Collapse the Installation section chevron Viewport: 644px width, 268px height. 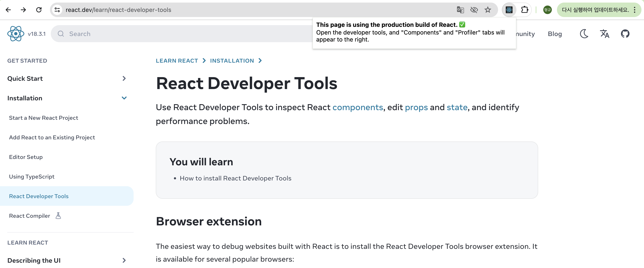(x=124, y=98)
